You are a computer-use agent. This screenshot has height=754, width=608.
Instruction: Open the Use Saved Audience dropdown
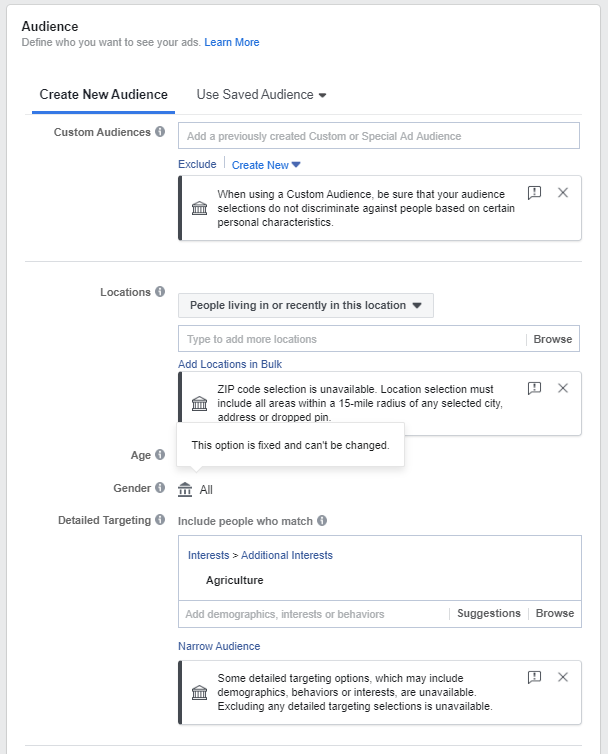[x=262, y=95]
